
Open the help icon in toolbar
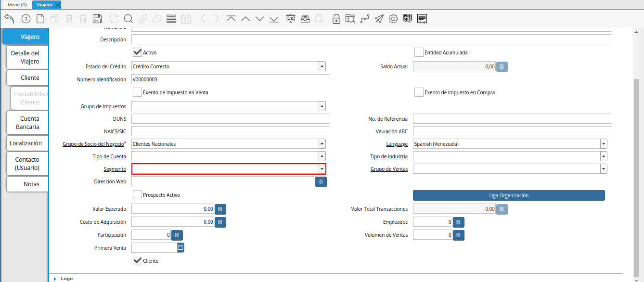[x=26, y=19]
